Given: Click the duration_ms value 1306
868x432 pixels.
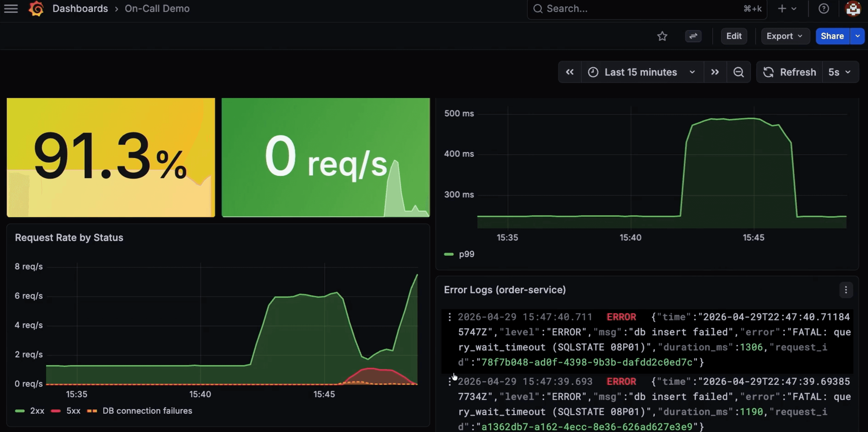Looking at the screenshot, I should pos(751,347).
